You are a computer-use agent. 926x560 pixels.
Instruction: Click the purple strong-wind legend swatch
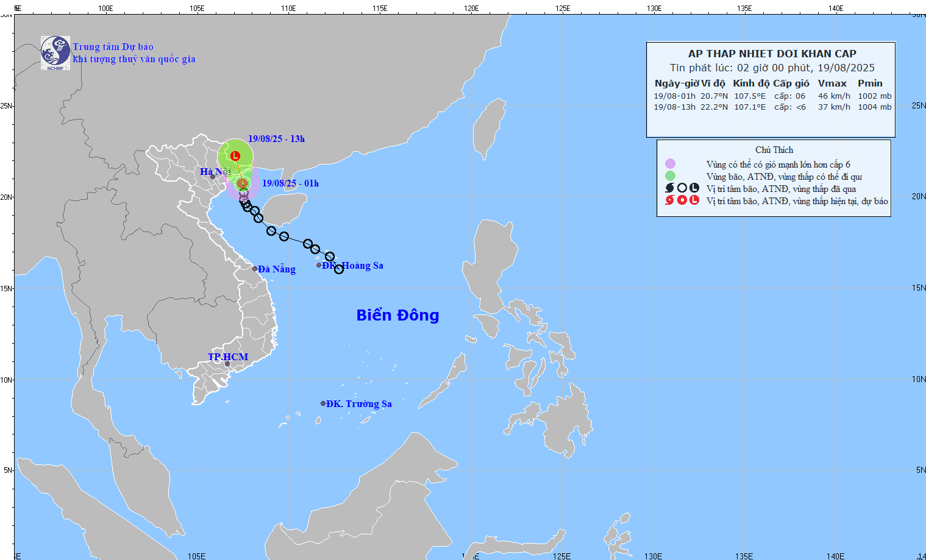click(x=670, y=164)
